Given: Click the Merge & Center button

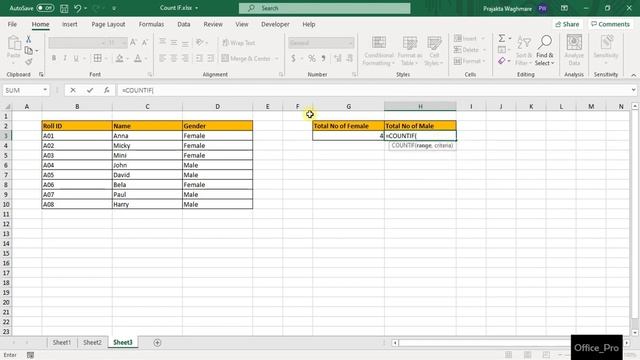Looking at the screenshot, I should pyautogui.click(x=246, y=59).
